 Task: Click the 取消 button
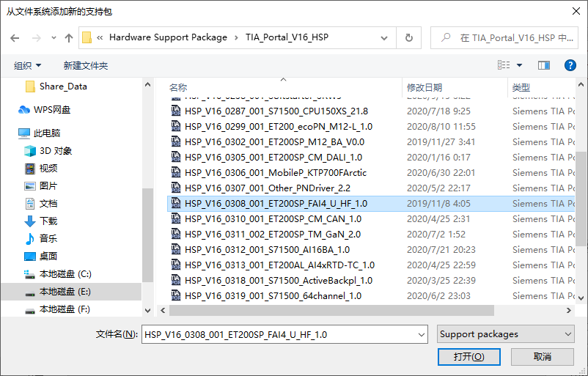pos(543,356)
